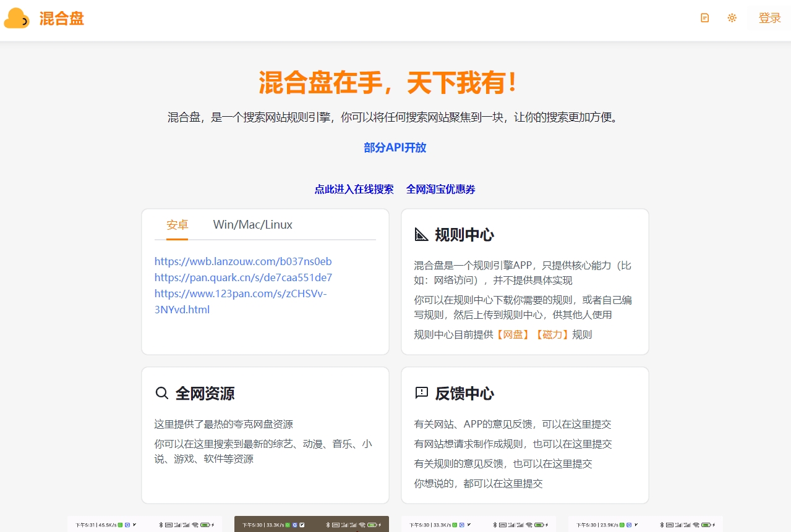The image size is (791, 532).
Task: Open the 部分API开放 link
Action: [x=395, y=148]
